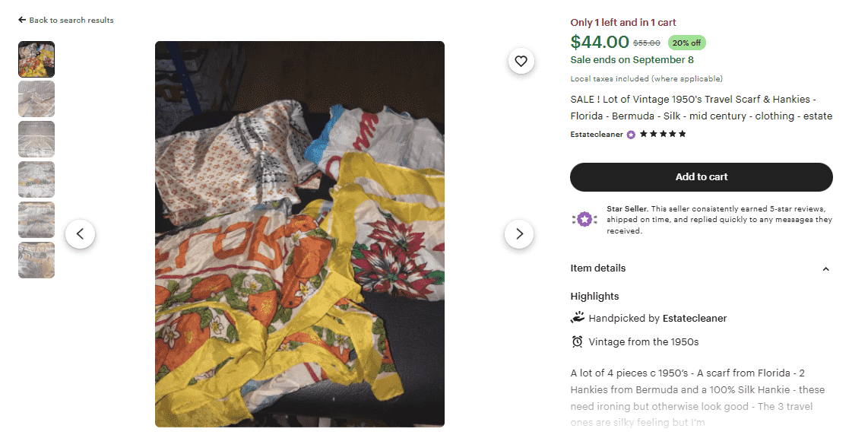Select the second product thumbnail
This screenshot has height=435, width=868.
36,100
